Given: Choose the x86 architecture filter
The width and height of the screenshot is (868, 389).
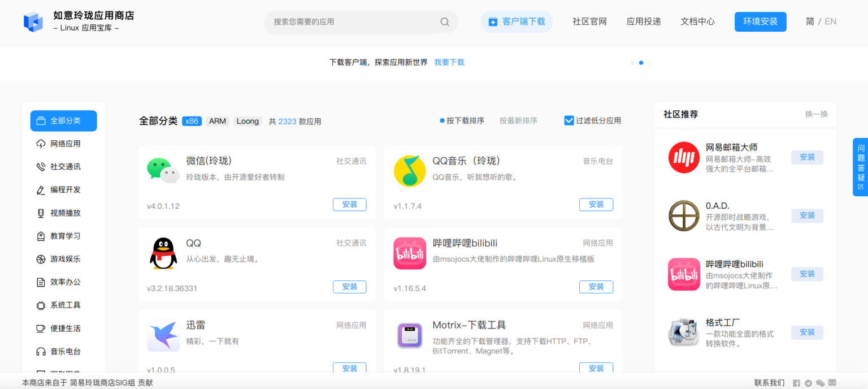Looking at the screenshot, I should 192,120.
